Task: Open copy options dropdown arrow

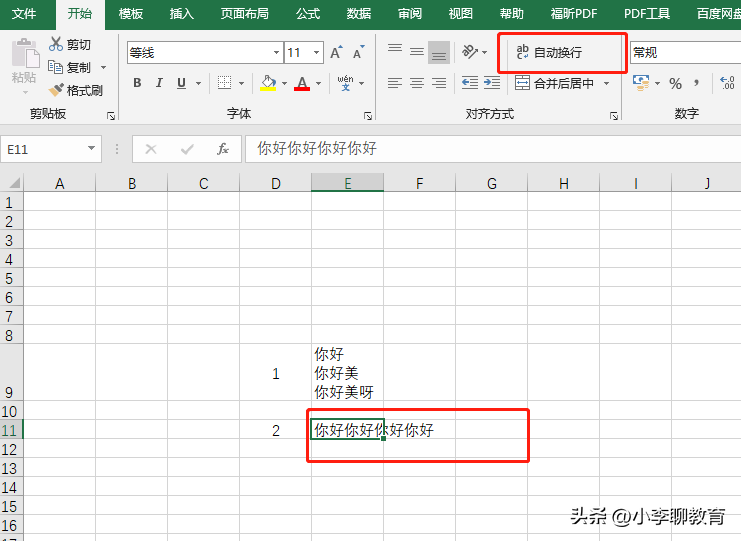Action: click(x=103, y=68)
